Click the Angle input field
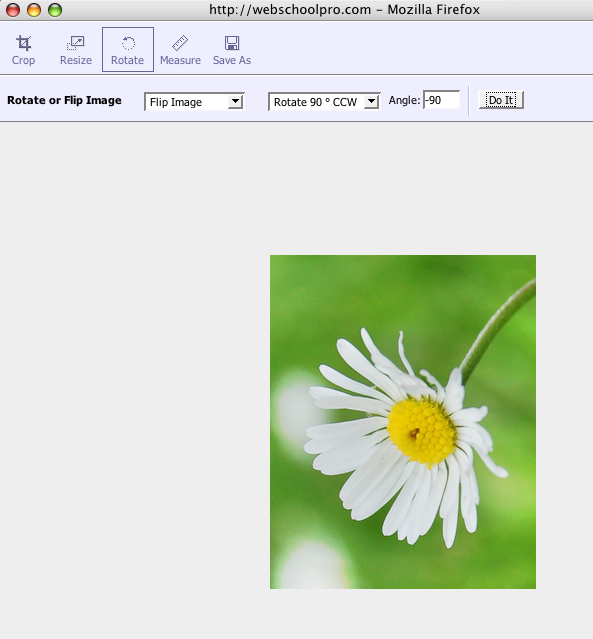The image size is (593, 639). pyautogui.click(x=441, y=100)
